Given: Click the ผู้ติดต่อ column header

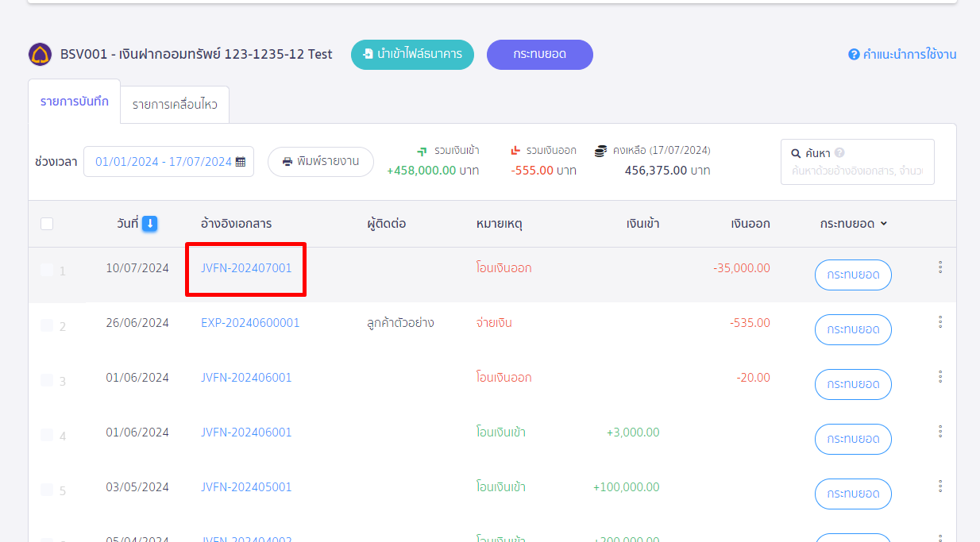Looking at the screenshot, I should [387, 224].
